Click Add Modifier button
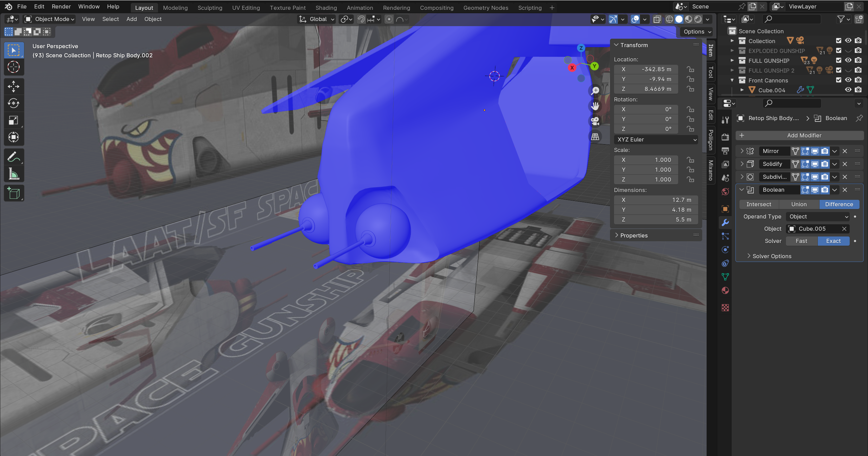 click(800, 135)
